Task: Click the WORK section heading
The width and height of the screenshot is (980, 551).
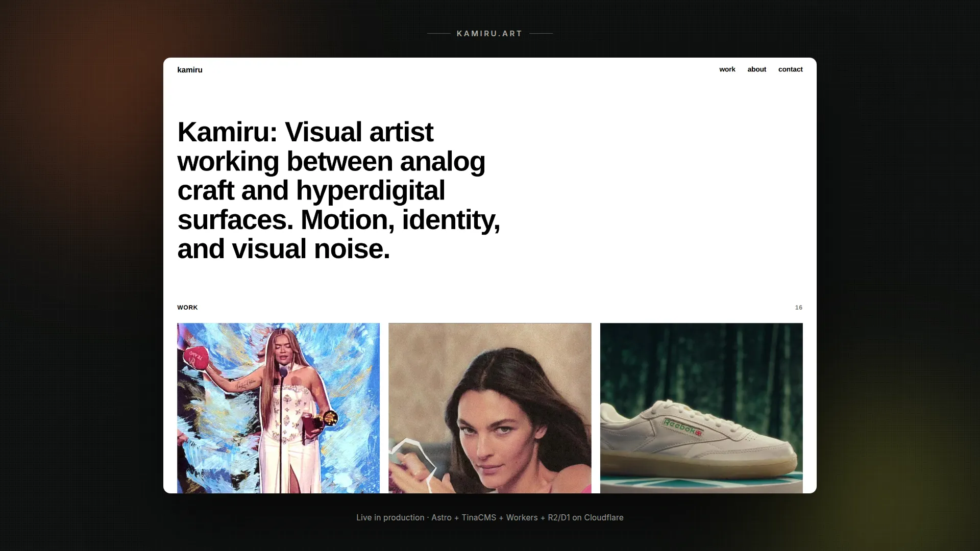Action: click(187, 308)
